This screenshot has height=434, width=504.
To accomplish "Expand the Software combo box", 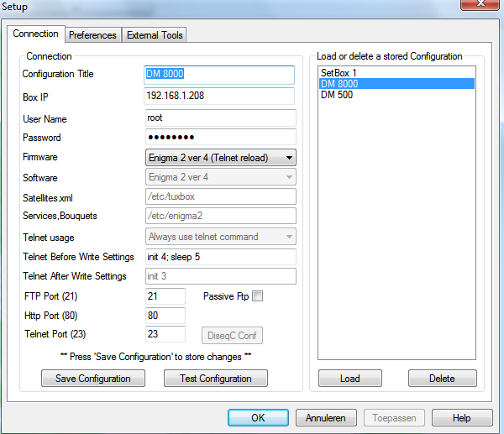I will click(x=221, y=177).
